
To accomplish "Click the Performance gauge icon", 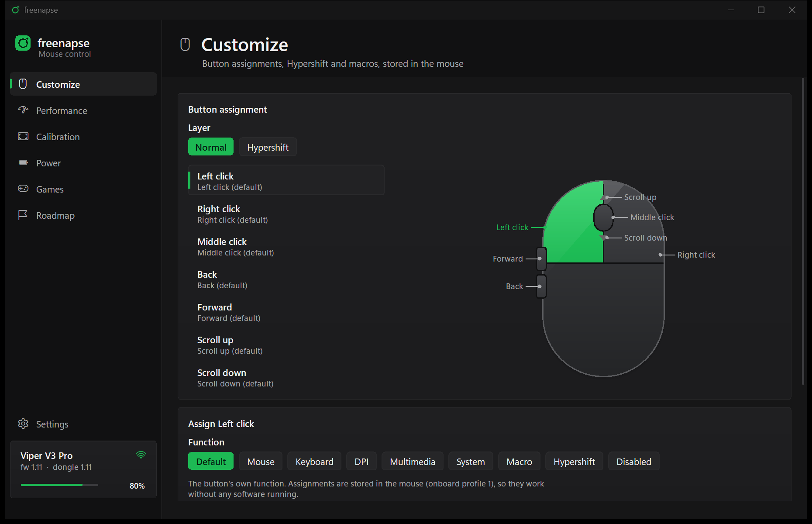I will coord(23,110).
